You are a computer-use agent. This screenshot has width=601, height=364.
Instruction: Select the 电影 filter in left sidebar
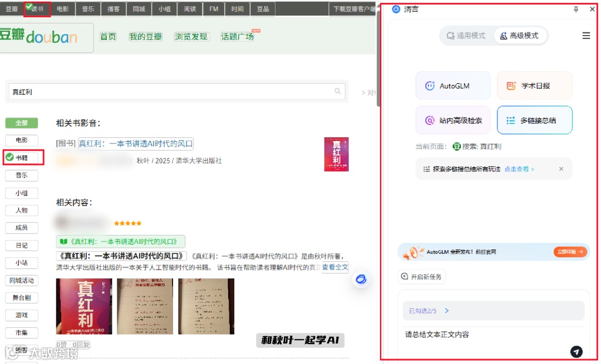click(22, 140)
